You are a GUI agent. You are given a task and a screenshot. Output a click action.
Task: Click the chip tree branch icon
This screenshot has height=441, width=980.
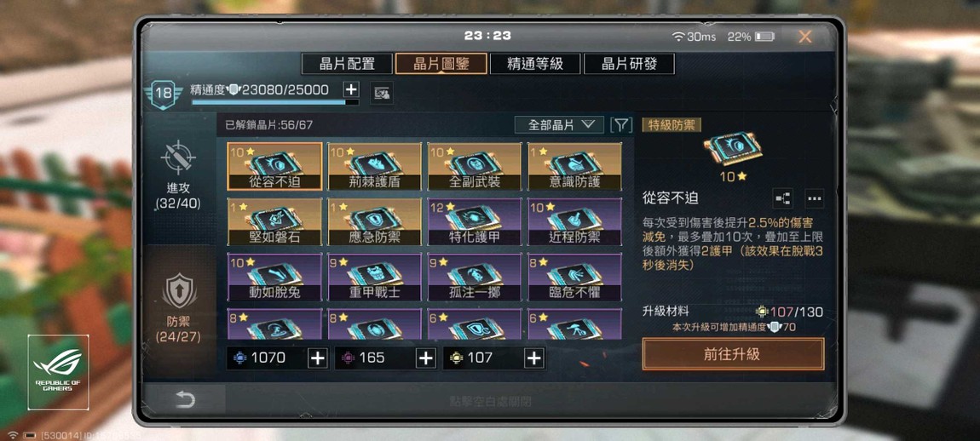pyautogui.click(x=782, y=198)
